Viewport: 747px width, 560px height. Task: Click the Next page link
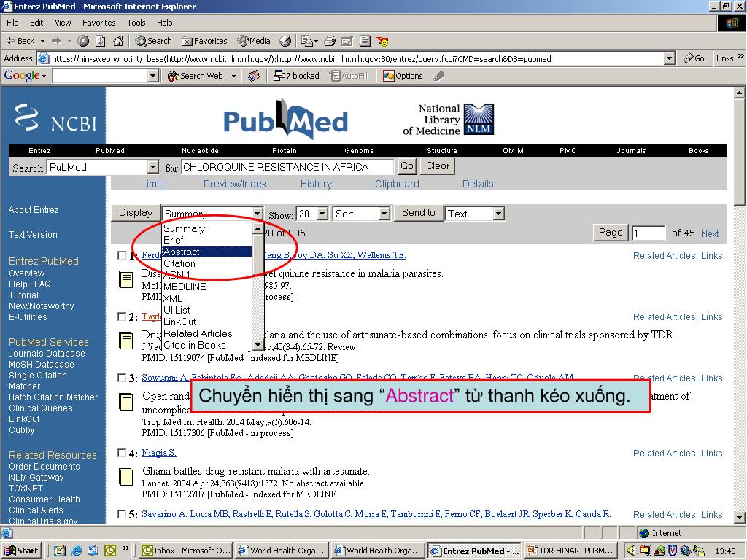tap(710, 233)
